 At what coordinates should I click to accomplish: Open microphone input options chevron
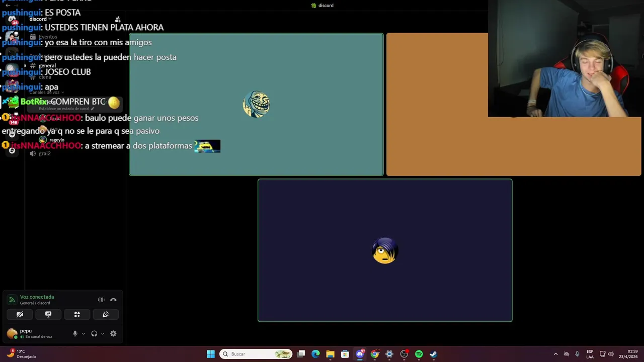(84, 333)
